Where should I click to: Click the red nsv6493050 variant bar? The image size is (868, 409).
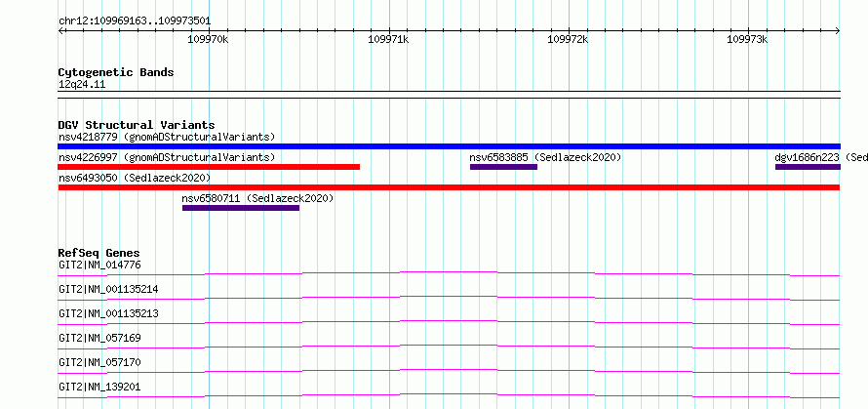(449, 187)
